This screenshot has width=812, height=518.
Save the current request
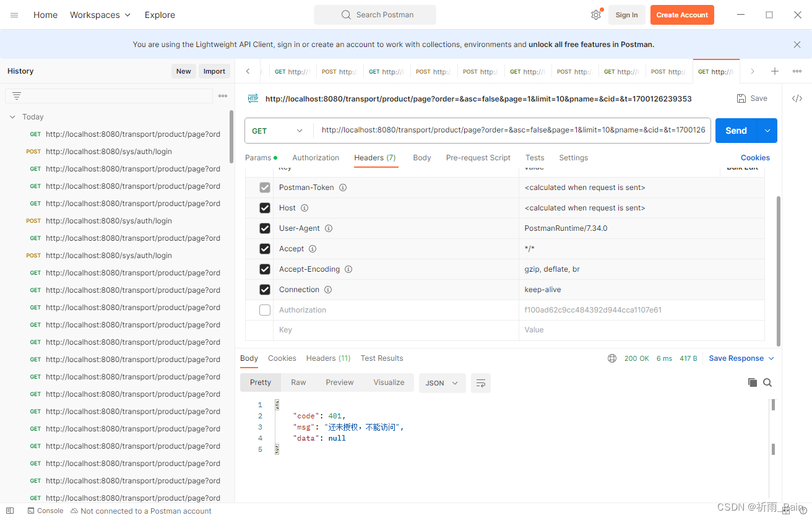(752, 98)
